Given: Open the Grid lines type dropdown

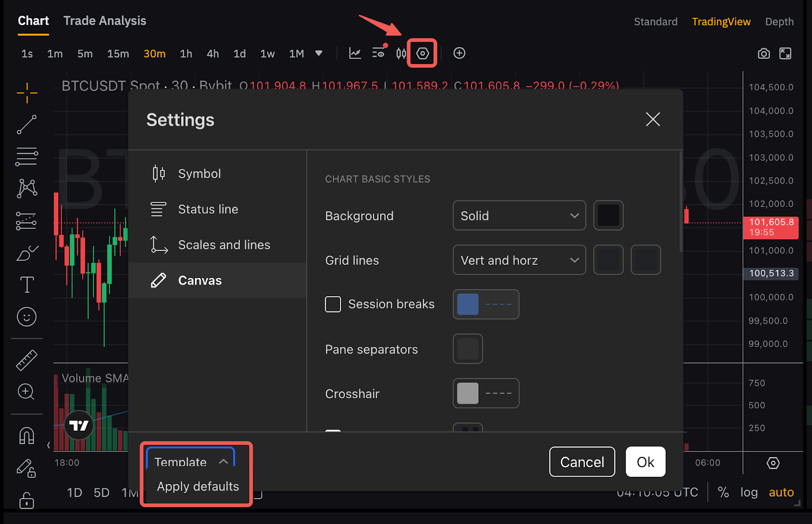Looking at the screenshot, I should point(519,260).
